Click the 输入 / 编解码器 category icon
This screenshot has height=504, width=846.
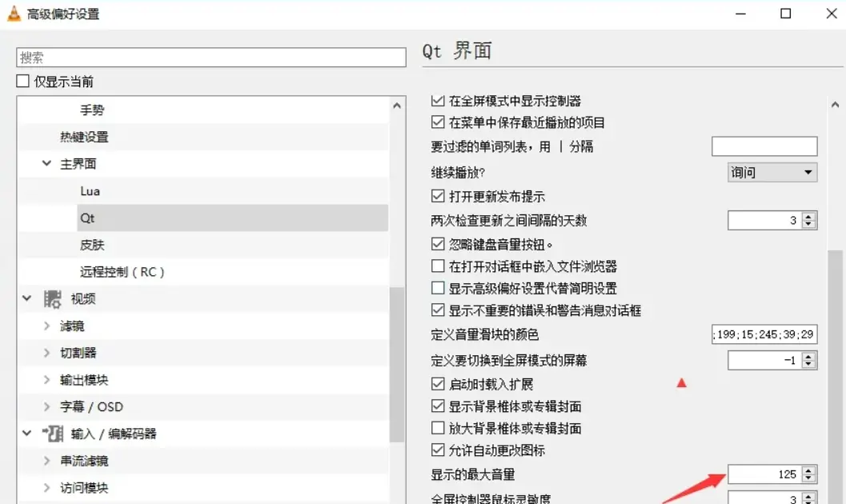[53, 434]
